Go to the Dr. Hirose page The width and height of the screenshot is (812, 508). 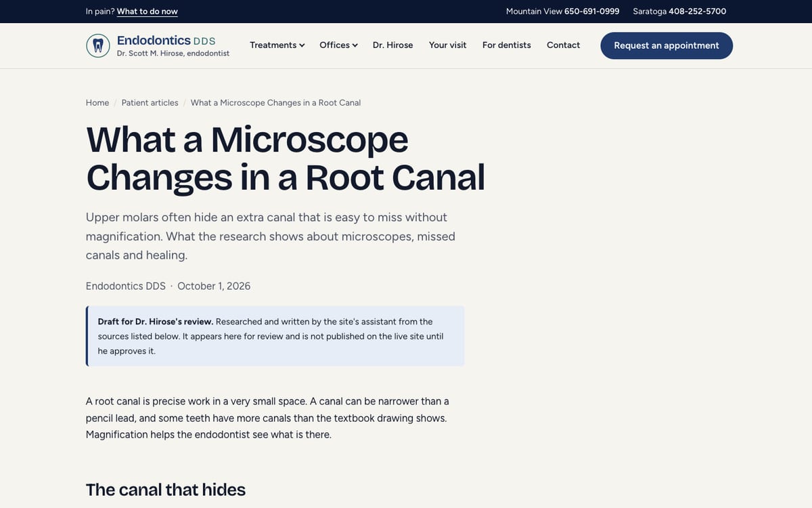392,45
